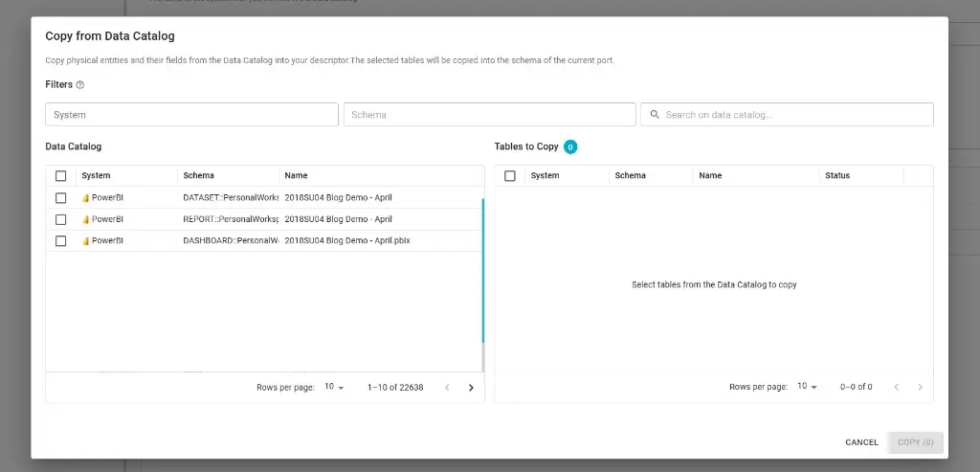Click the PowerBI icon in the DATASET row

tap(86, 198)
